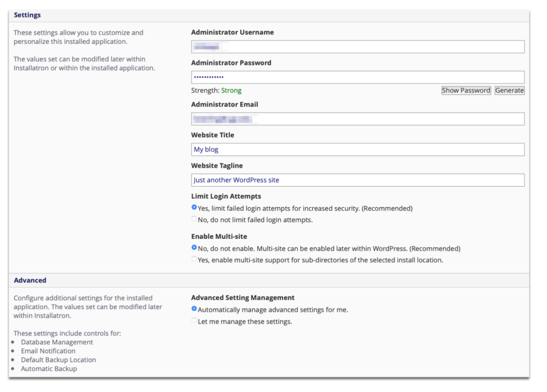Click the Administrator Email field
The width and height of the screenshot is (547, 392).
coord(357,119)
